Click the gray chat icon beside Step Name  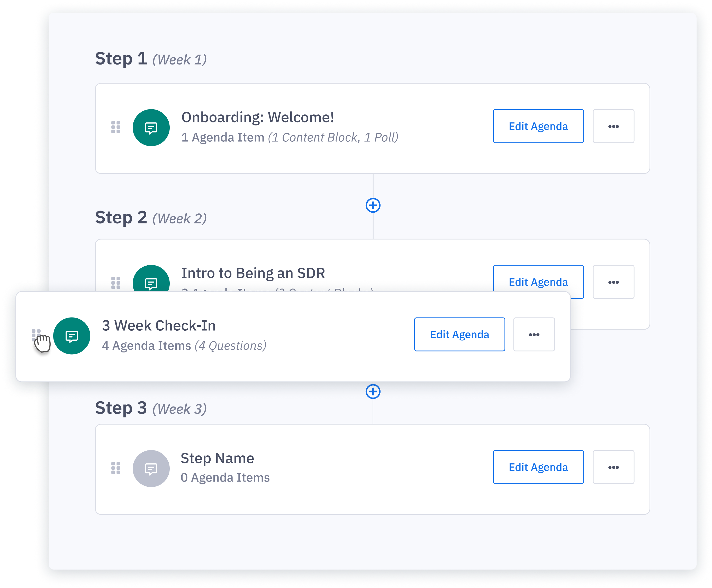click(151, 468)
